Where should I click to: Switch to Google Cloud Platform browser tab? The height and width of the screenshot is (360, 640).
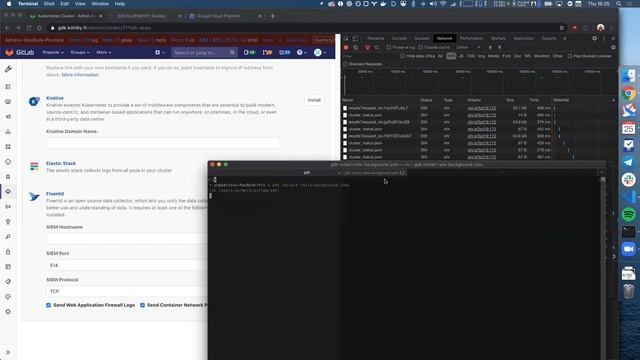tap(224, 16)
